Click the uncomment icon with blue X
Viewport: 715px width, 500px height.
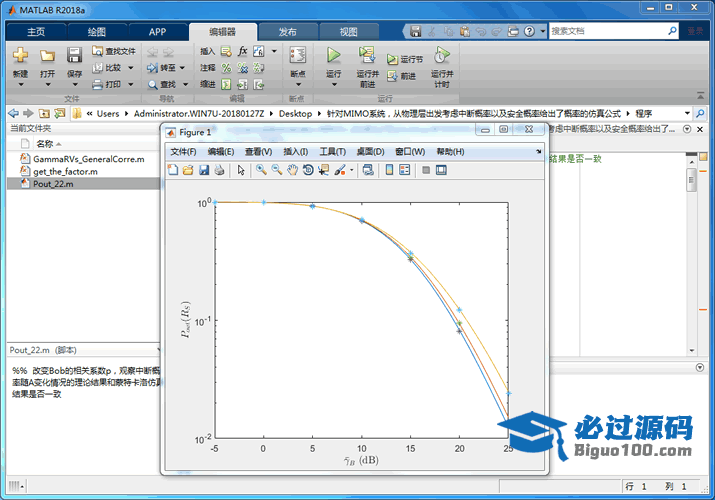click(x=243, y=68)
